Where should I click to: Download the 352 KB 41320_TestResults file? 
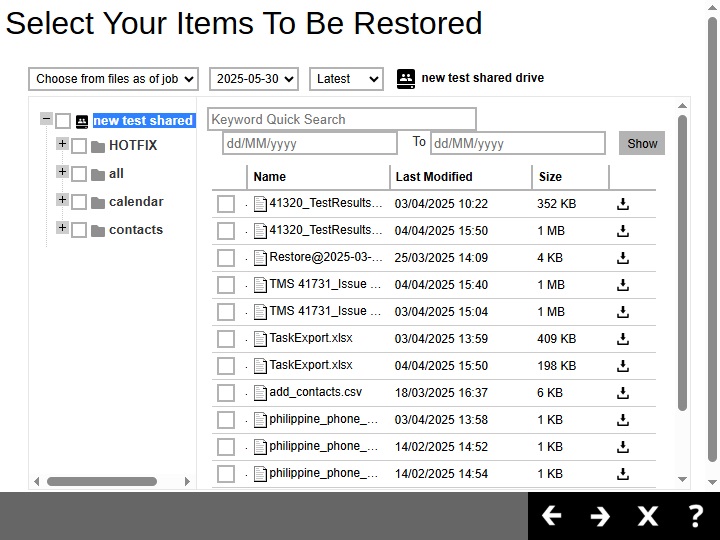tap(623, 204)
